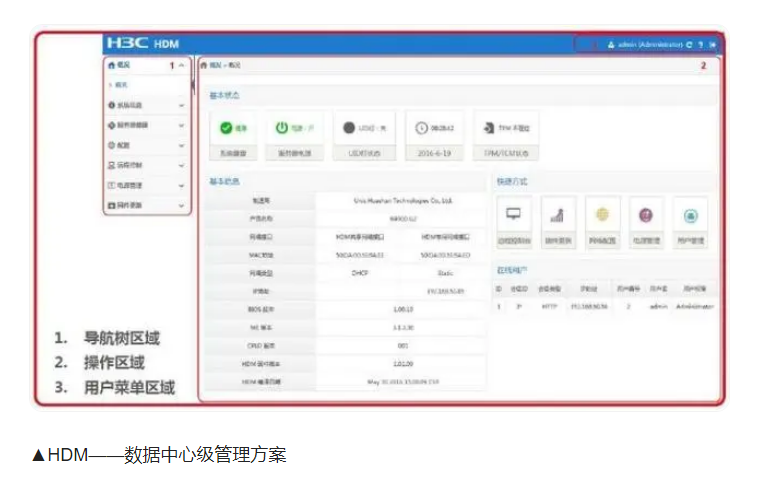Click the manufacturer value Unis Huashan Technologies

click(403, 201)
